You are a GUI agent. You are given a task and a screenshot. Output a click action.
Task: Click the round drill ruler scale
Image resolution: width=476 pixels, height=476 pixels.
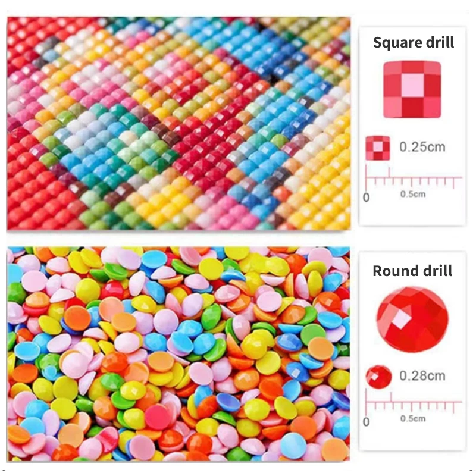pyautogui.click(x=414, y=401)
